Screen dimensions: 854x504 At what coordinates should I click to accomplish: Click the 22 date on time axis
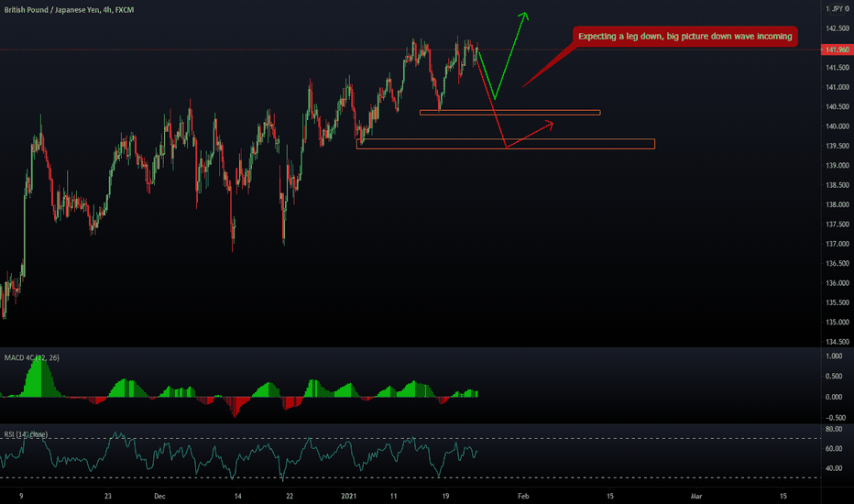click(x=290, y=497)
